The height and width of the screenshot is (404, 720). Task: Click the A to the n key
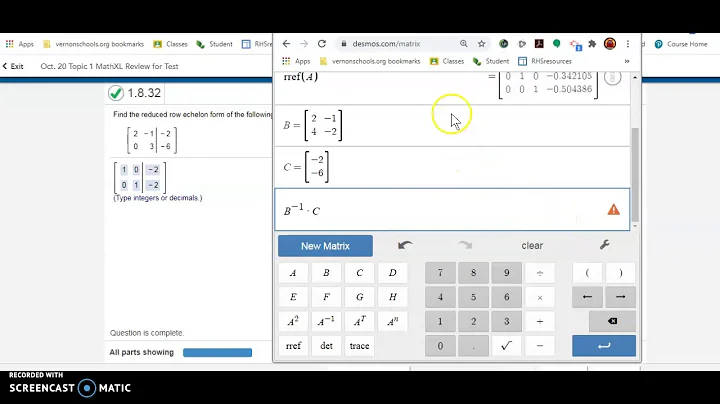[x=393, y=321]
